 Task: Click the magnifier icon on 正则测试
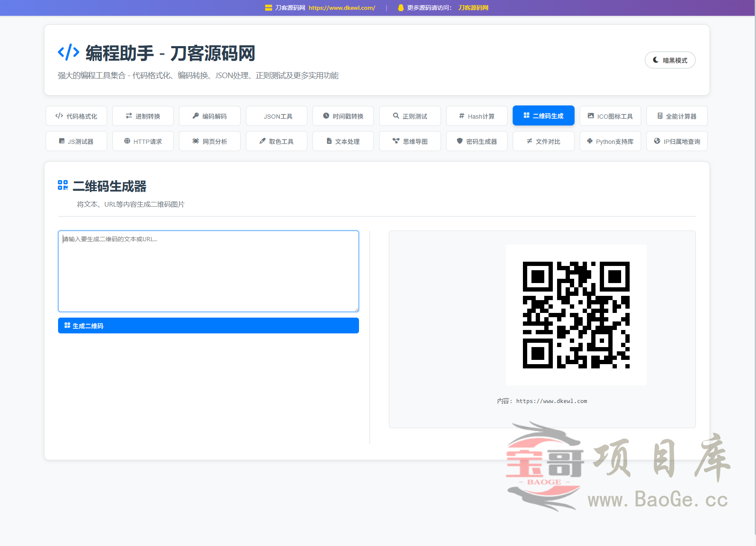tap(396, 116)
